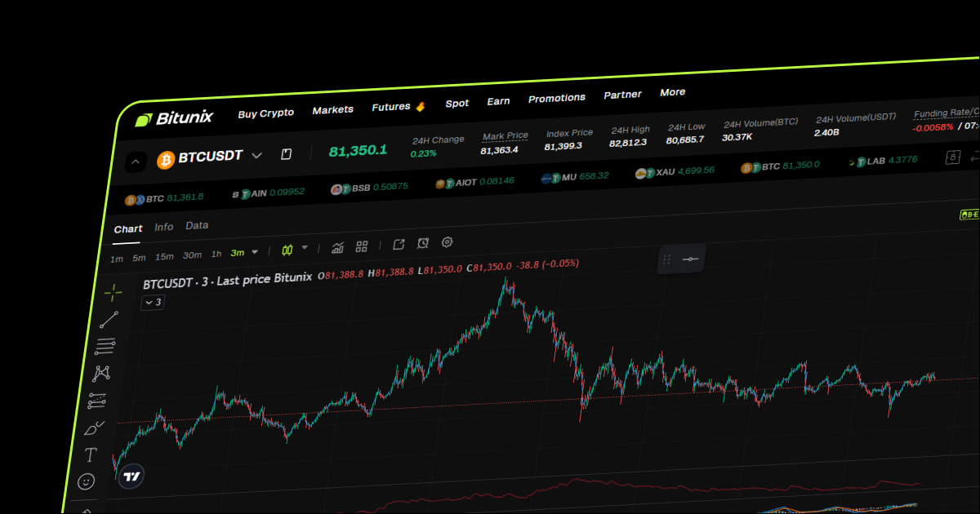
Task: Click ticker BSB 0.50875
Action: coord(369,188)
